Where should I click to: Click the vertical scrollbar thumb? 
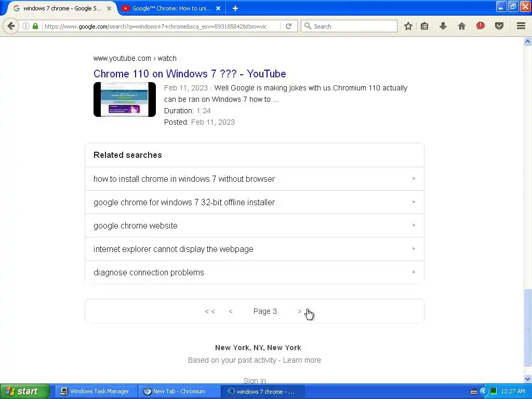[x=528, y=327]
